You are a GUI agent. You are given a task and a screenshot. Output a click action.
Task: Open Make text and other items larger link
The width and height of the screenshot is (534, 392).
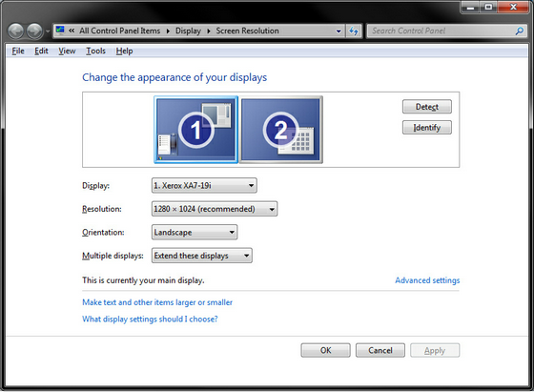coord(157,302)
